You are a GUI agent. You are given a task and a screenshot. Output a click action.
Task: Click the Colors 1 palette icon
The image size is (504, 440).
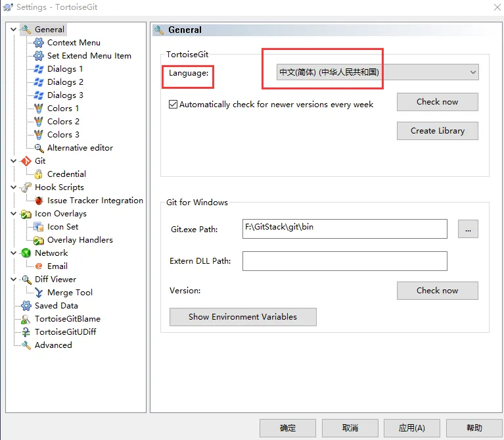tap(39, 109)
